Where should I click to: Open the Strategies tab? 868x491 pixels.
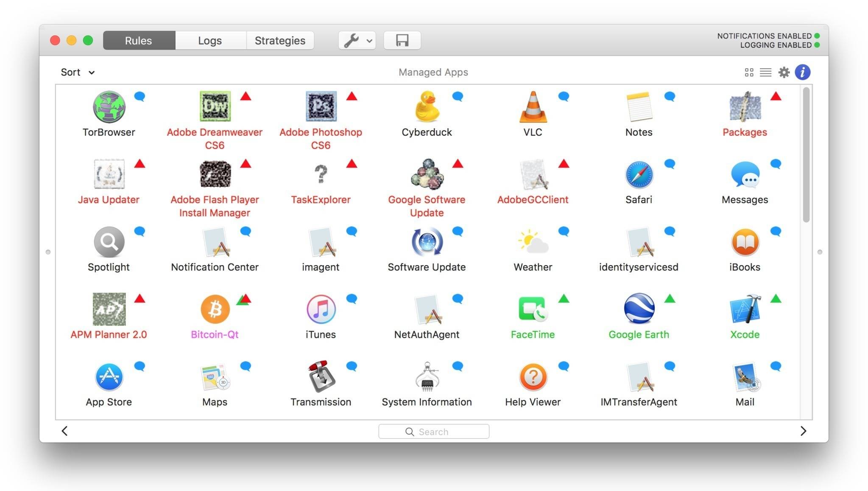tap(280, 40)
